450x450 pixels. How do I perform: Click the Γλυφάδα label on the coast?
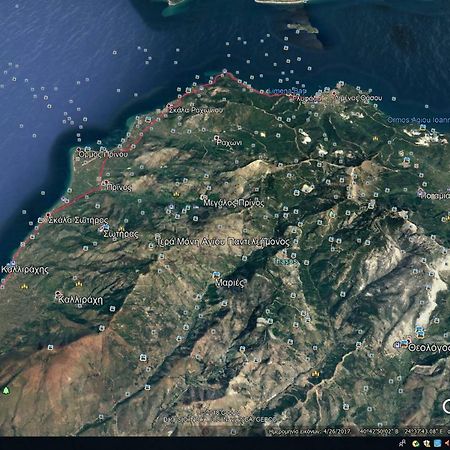[x=305, y=98]
